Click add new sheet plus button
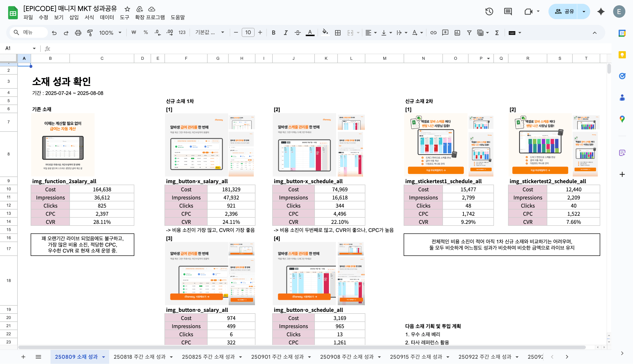633x364 pixels. (23, 357)
